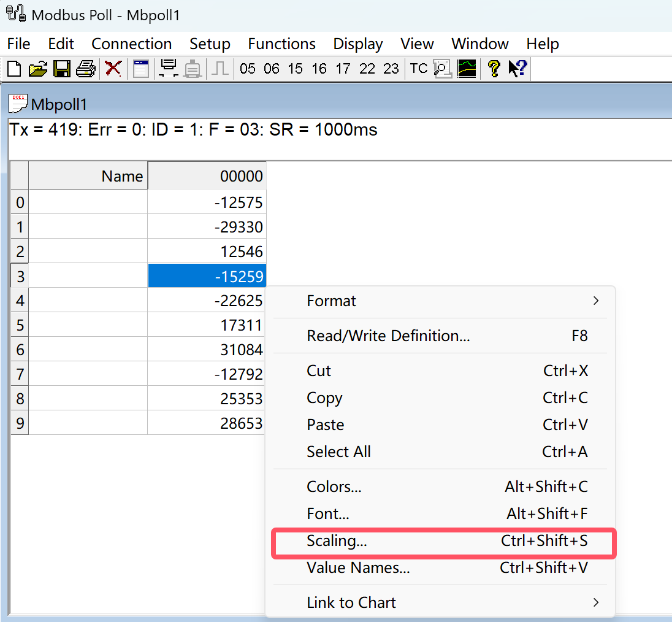Viewport: 672px width, 622px height.
Task: Select Cut in the context menu
Action: (440, 371)
